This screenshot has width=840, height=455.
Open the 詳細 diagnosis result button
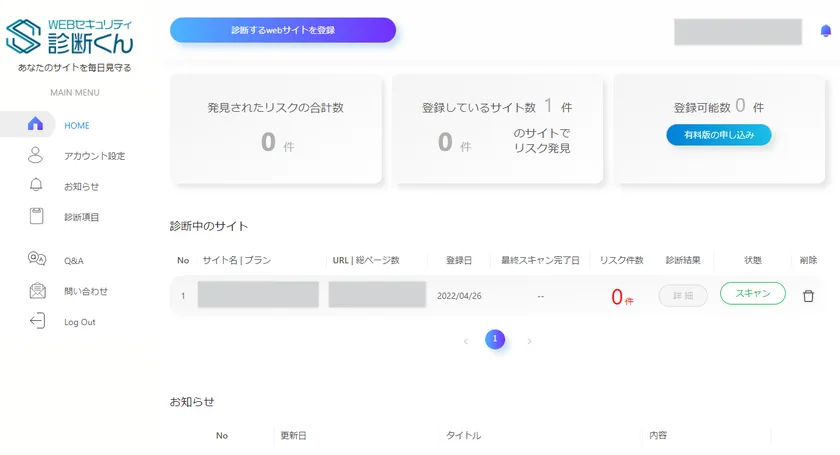point(683,295)
